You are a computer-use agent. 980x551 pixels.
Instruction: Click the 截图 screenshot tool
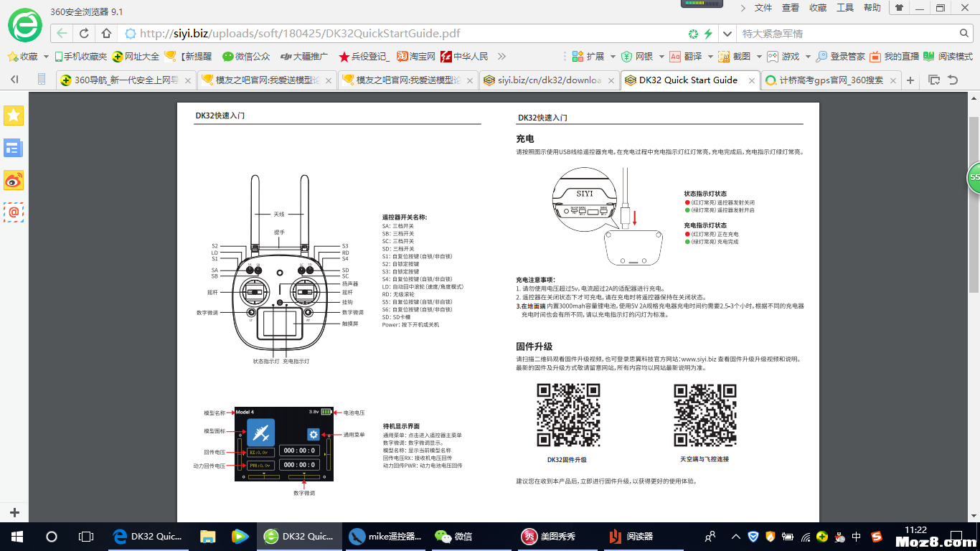click(x=735, y=56)
